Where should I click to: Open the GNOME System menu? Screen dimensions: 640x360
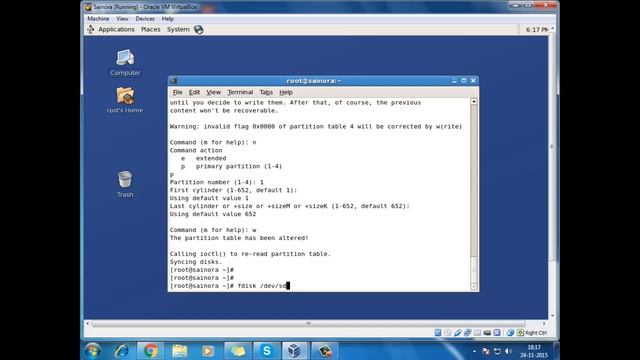178,29
